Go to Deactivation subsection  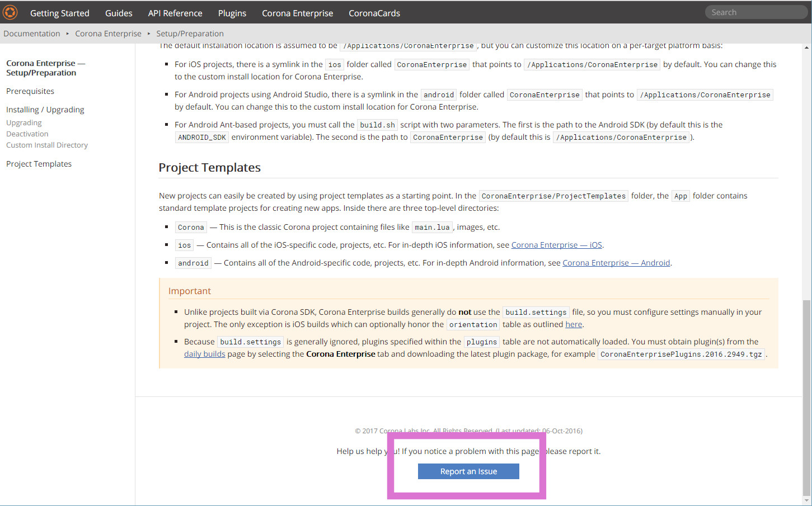tap(27, 134)
